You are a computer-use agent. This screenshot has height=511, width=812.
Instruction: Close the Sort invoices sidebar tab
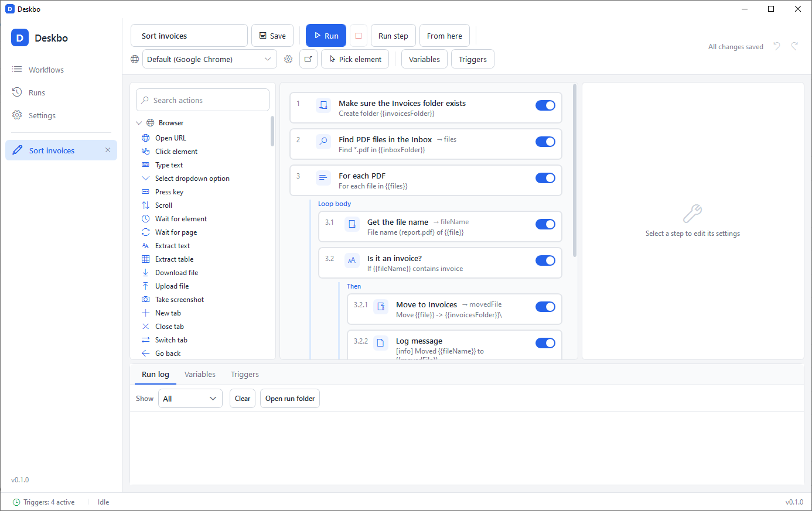coord(108,150)
